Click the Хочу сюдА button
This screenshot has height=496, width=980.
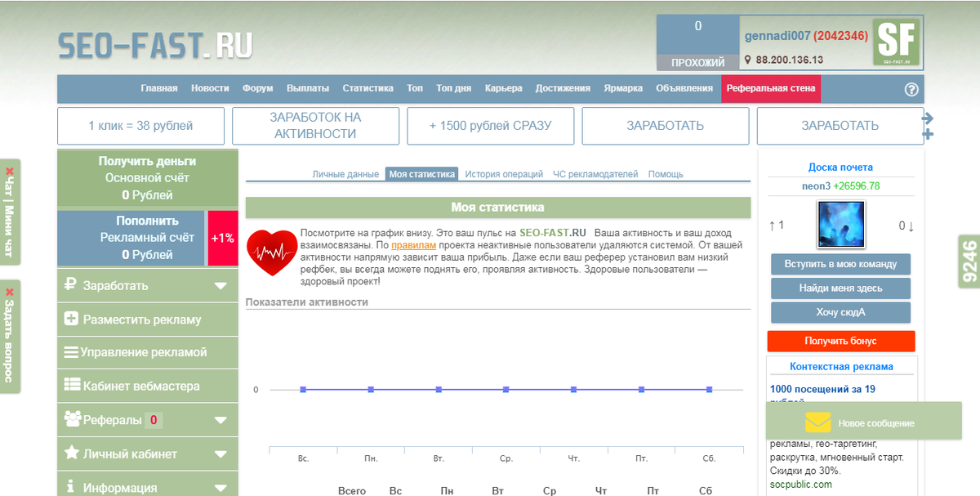click(840, 312)
